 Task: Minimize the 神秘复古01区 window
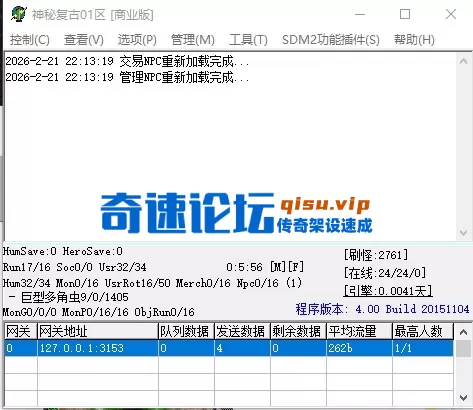click(x=360, y=14)
